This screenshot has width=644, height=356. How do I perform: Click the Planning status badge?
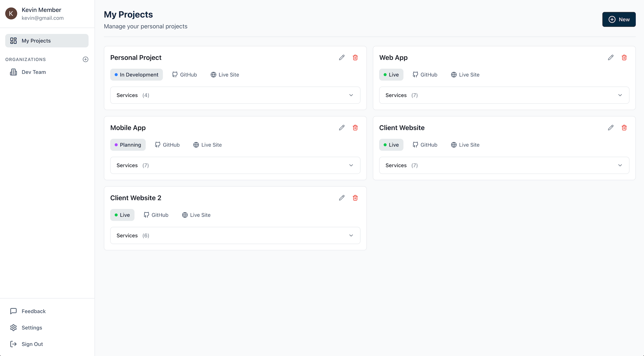tap(128, 145)
